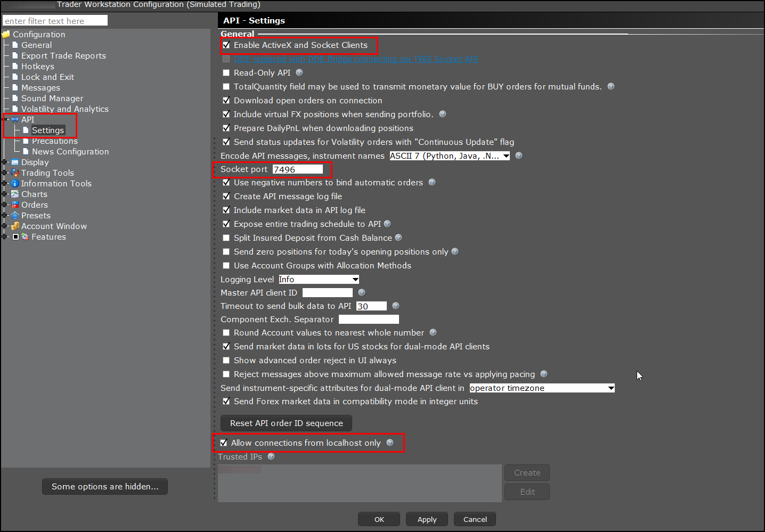765x532 pixels.
Task: Apply the API settings changes
Action: tap(426, 519)
